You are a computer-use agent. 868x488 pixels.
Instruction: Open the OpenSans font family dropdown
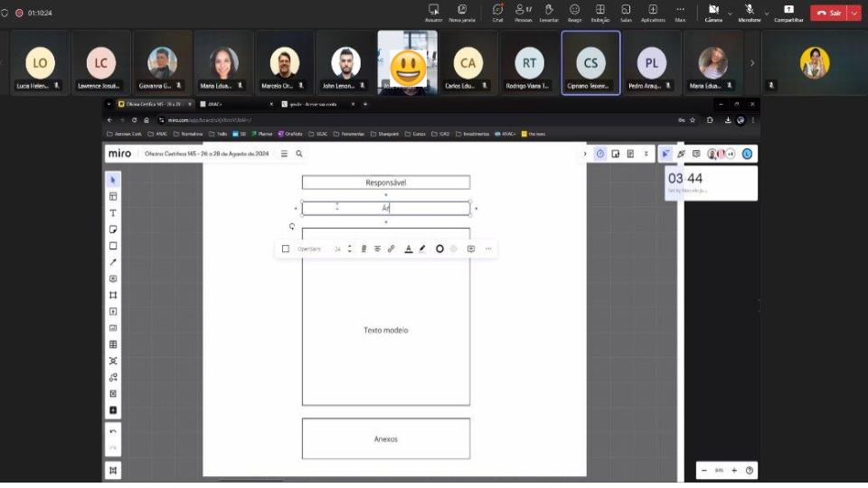click(309, 249)
